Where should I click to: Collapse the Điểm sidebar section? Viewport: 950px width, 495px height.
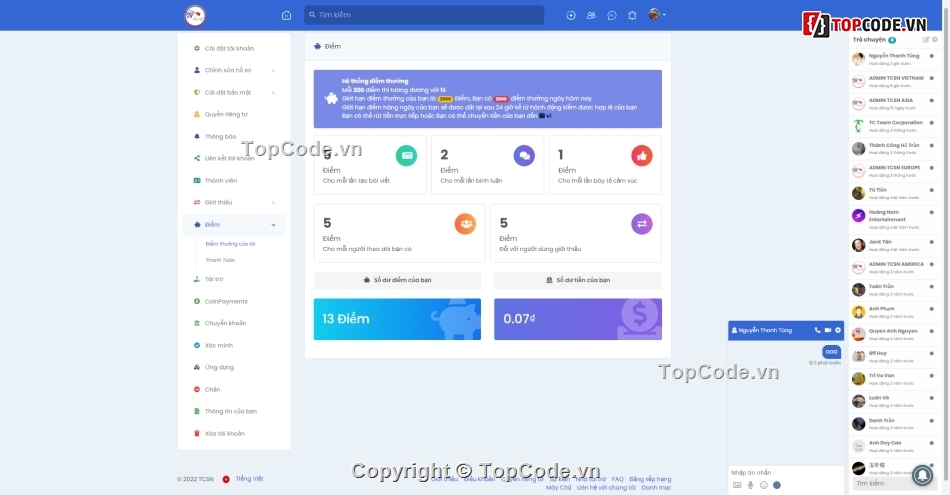click(x=234, y=225)
